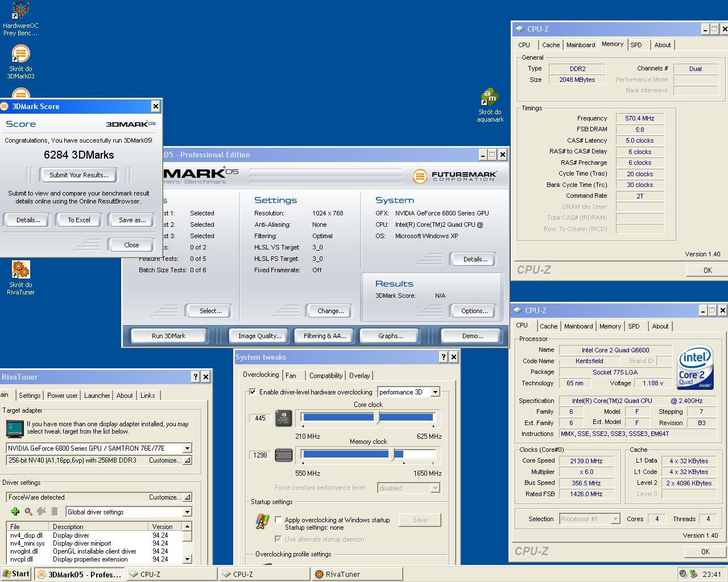This screenshot has height=582, width=728.
Task: Close the 3DMark Score dialog with Close button
Action: coord(131,245)
